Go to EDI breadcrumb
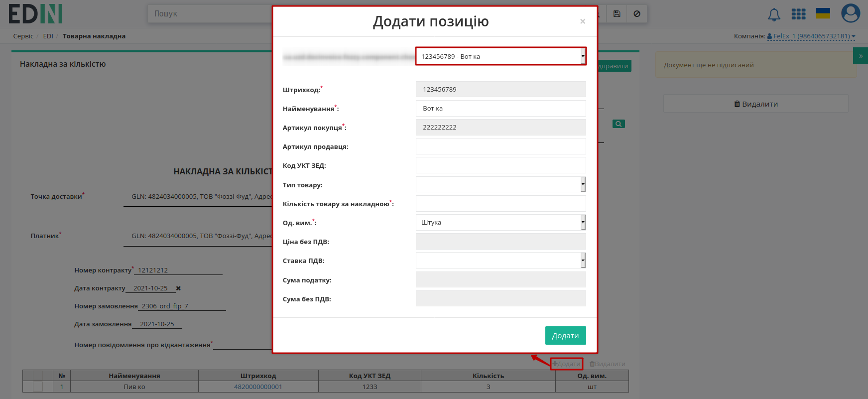 pos(48,36)
